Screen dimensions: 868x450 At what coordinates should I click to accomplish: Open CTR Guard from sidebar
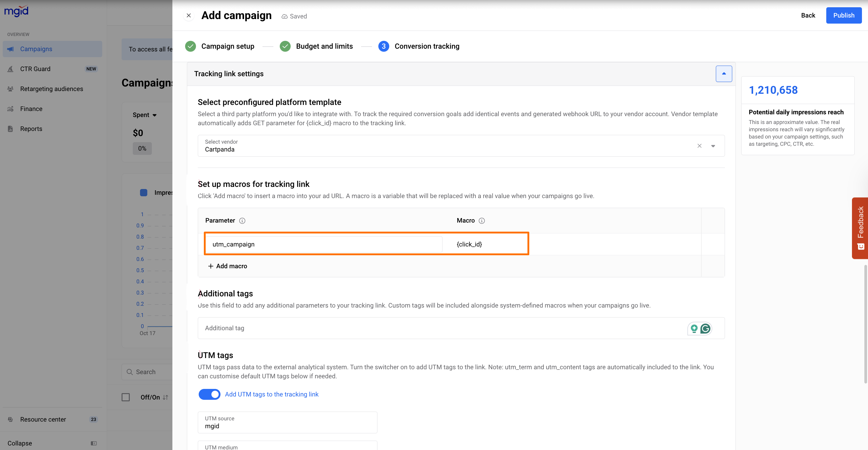(x=35, y=69)
